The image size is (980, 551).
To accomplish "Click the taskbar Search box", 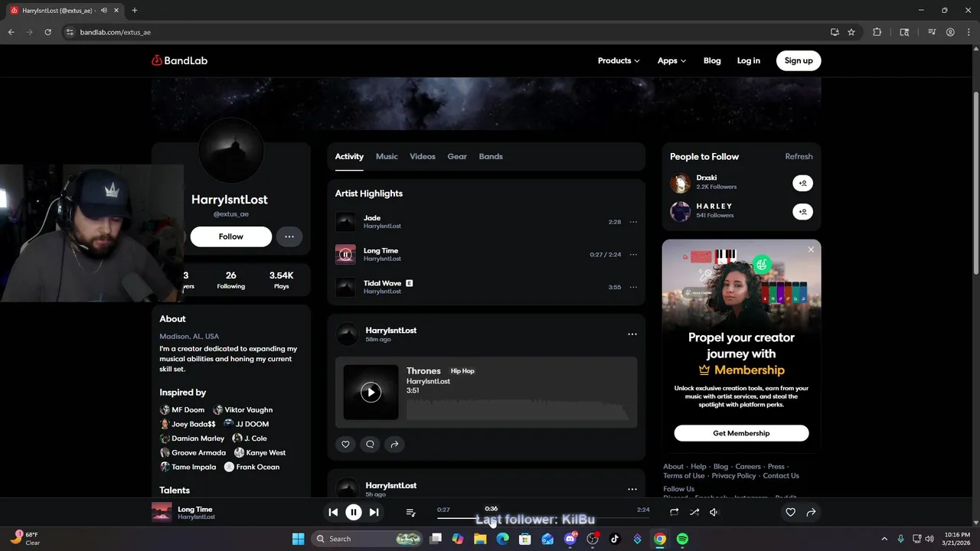I will pos(368,539).
